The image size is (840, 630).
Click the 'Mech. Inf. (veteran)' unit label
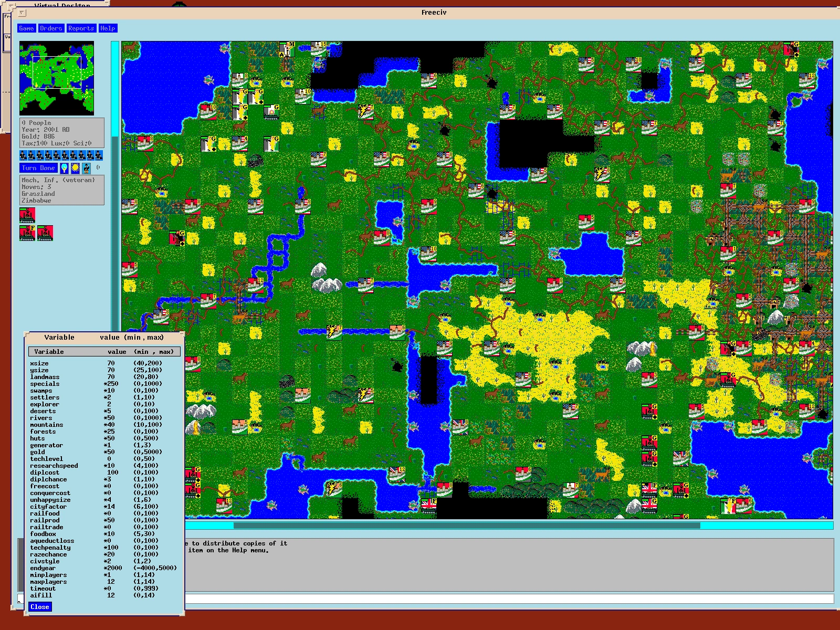58,180
